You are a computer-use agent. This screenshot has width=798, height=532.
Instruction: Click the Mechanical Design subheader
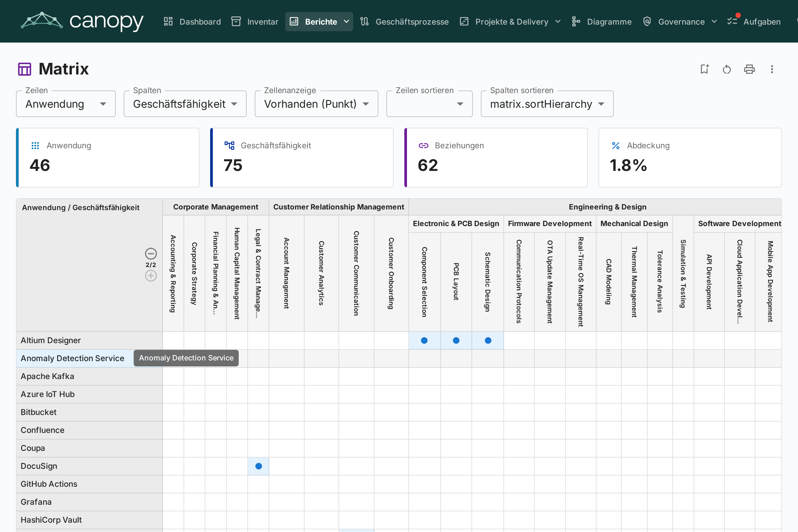[634, 223]
